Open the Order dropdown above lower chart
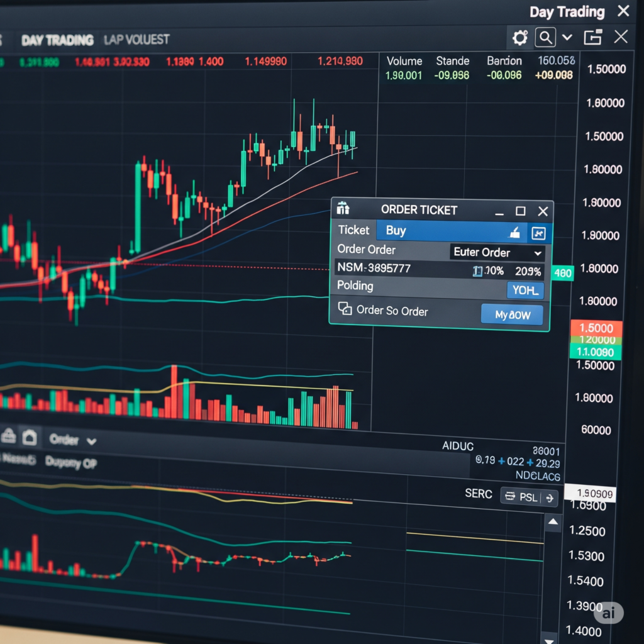The image size is (644, 644). (72, 440)
